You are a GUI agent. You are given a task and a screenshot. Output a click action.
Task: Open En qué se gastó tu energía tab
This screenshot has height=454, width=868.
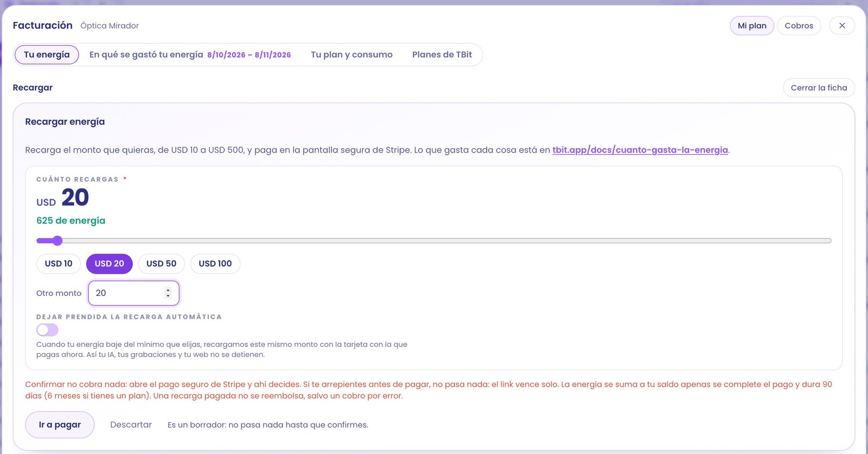(x=190, y=54)
